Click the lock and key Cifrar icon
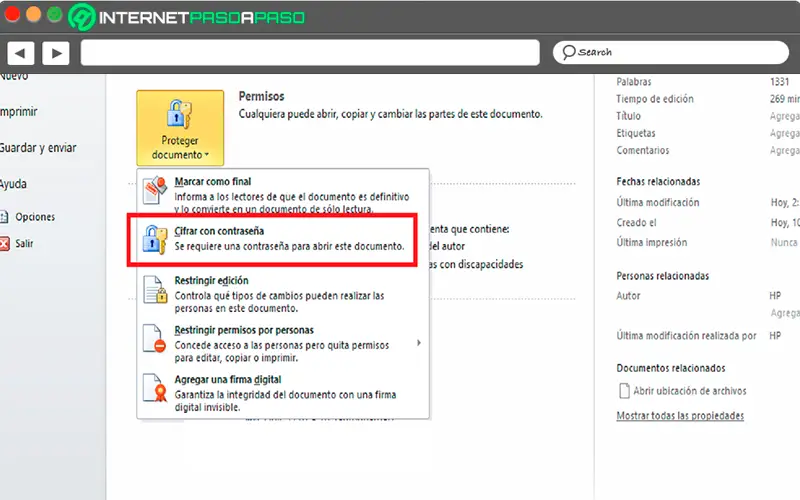The height and width of the screenshot is (500, 800). coord(155,239)
